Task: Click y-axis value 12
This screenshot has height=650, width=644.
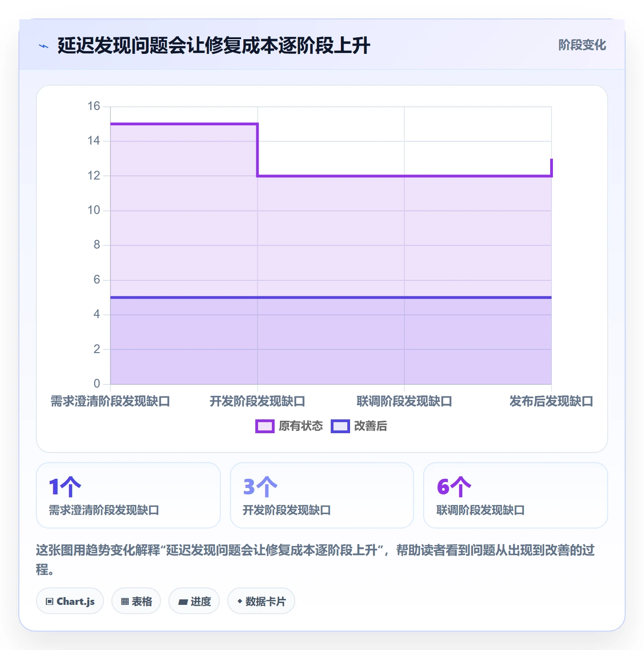Action: click(94, 176)
